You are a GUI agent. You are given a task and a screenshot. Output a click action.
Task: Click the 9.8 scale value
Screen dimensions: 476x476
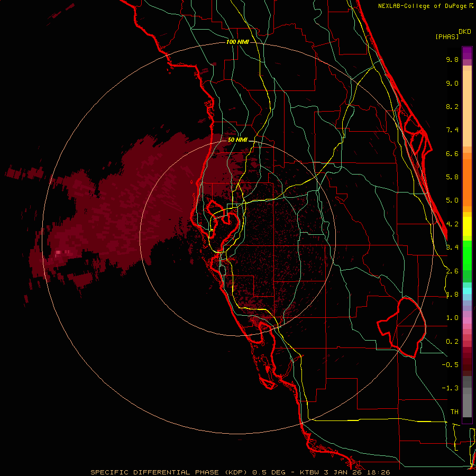[452, 59]
